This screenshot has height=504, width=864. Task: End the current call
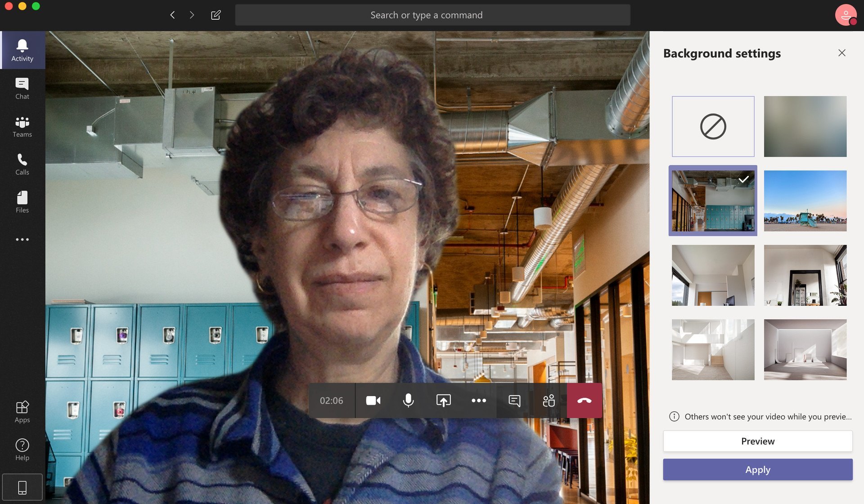pyautogui.click(x=583, y=400)
